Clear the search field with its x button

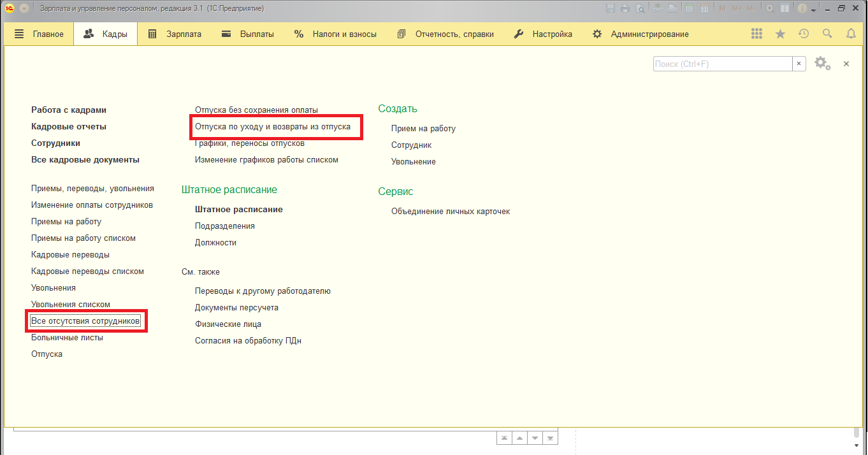[x=799, y=64]
